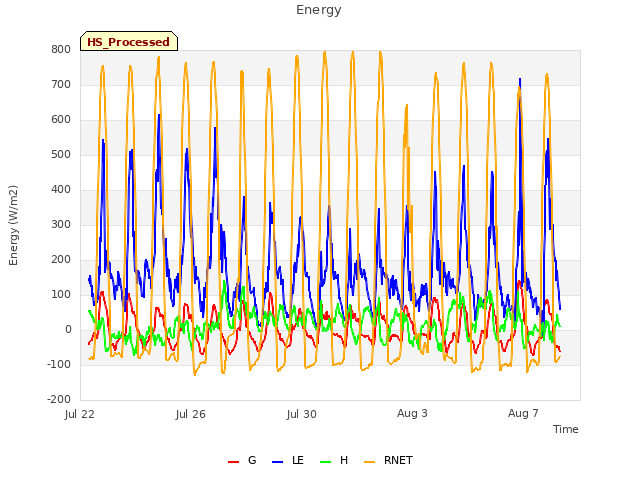Screen dimensions: 640x480
Task: Click the 700 y-axis tick label
Action: (61, 84)
